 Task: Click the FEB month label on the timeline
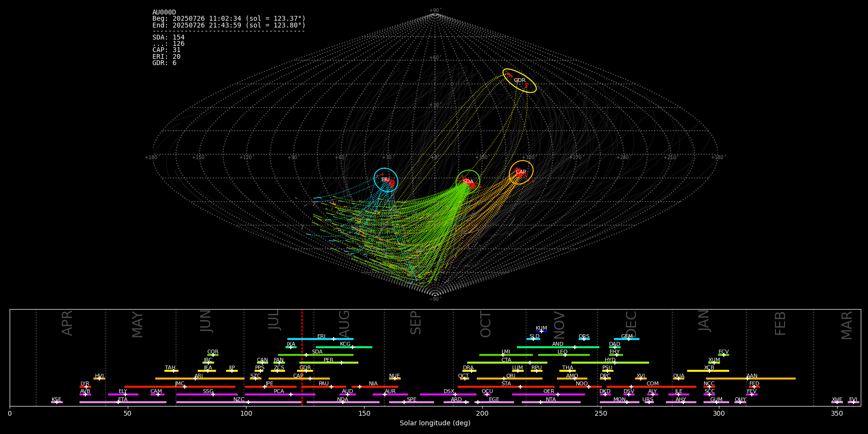click(x=780, y=323)
